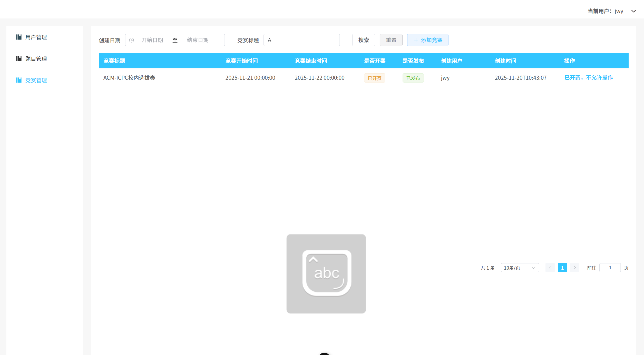Open the 用户管理 menu item
This screenshot has width=644, height=355.
[36, 37]
